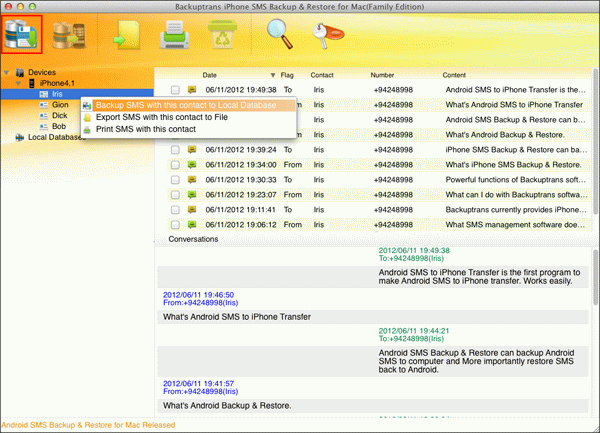Click 'What's iPhone SMS Backup & Restore.' cell
The image size is (600, 433).
[514, 165]
